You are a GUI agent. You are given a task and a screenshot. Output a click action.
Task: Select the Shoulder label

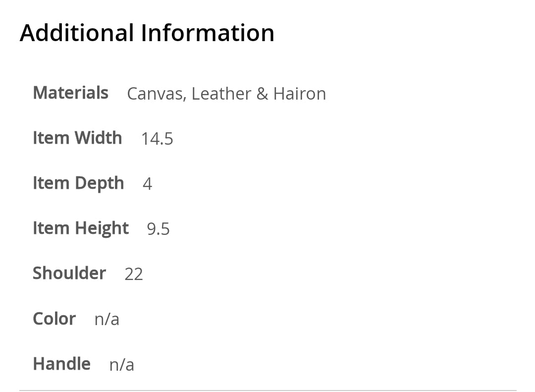pyautogui.click(x=69, y=274)
